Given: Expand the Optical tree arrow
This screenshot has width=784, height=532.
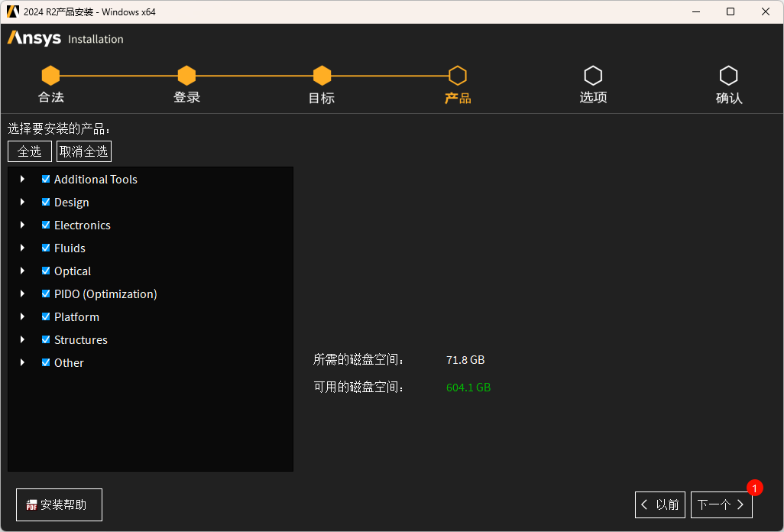Looking at the screenshot, I should click(23, 271).
